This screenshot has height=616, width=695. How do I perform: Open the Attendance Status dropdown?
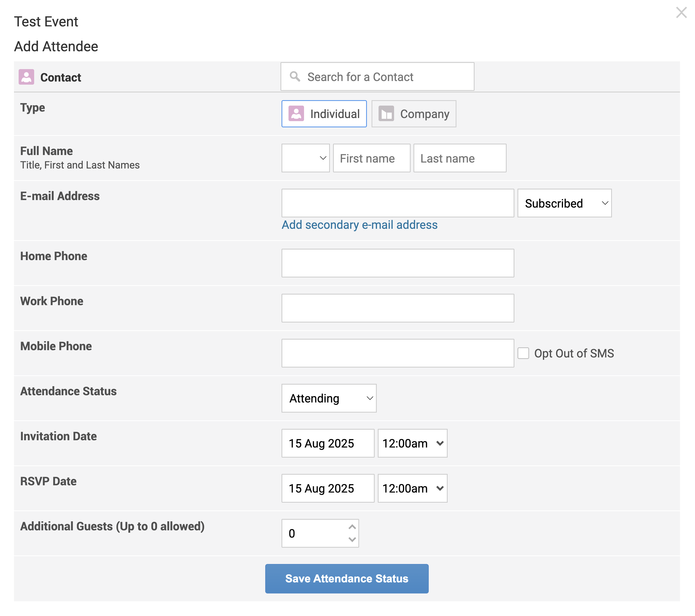coord(329,398)
